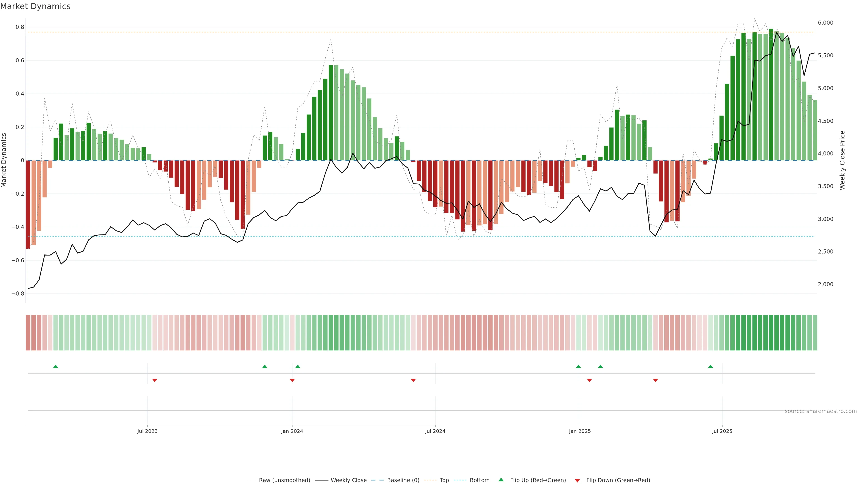Click the red flip-down marker after Jul 2023
The image size is (868, 488).
tap(155, 380)
